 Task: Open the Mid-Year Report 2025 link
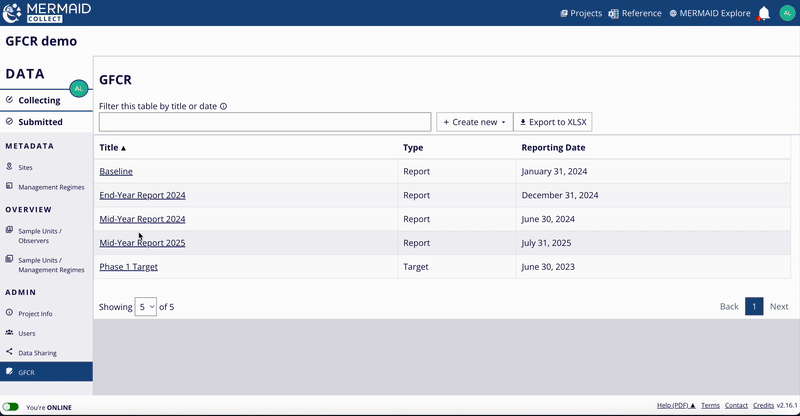click(142, 243)
